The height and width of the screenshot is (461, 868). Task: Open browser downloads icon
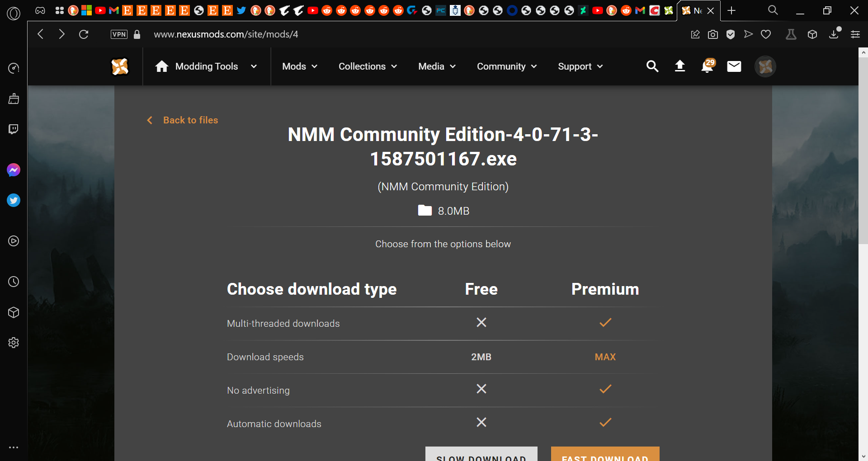click(834, 34)
